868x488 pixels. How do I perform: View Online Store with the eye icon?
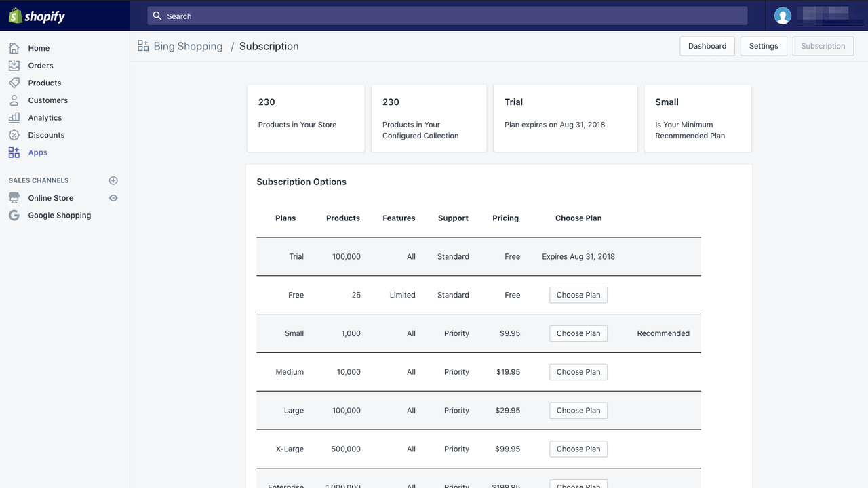click(x=113, y=198)
